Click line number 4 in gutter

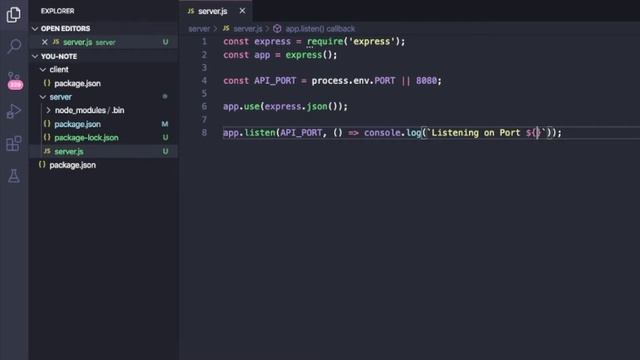(x=204, y=80)
